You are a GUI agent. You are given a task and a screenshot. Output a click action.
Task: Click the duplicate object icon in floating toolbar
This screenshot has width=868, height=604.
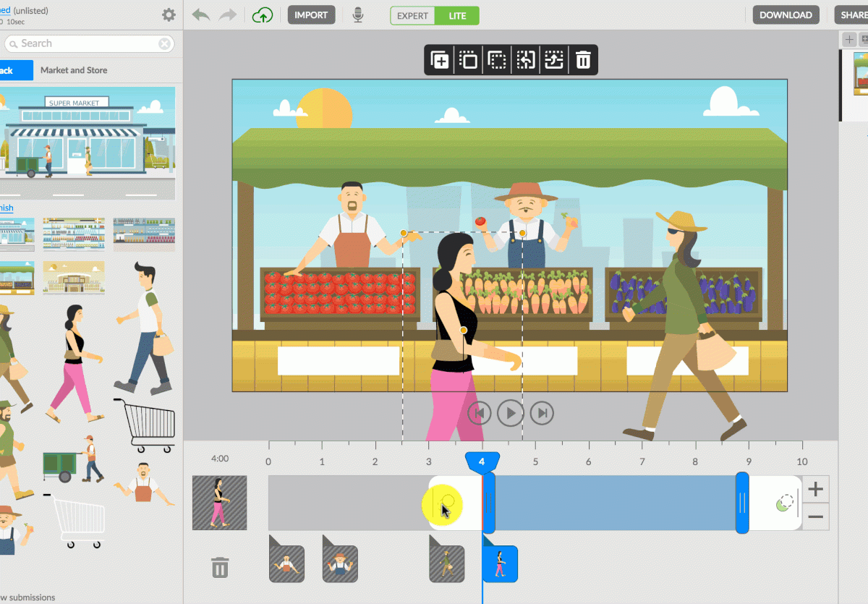pos(440,61)
